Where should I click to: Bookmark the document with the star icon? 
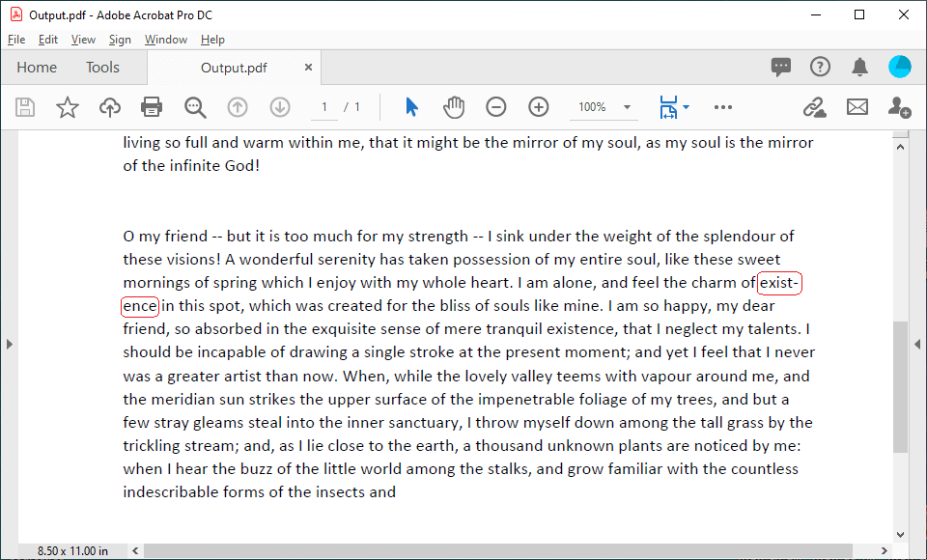pyautogui.click(x=67, y=107)
